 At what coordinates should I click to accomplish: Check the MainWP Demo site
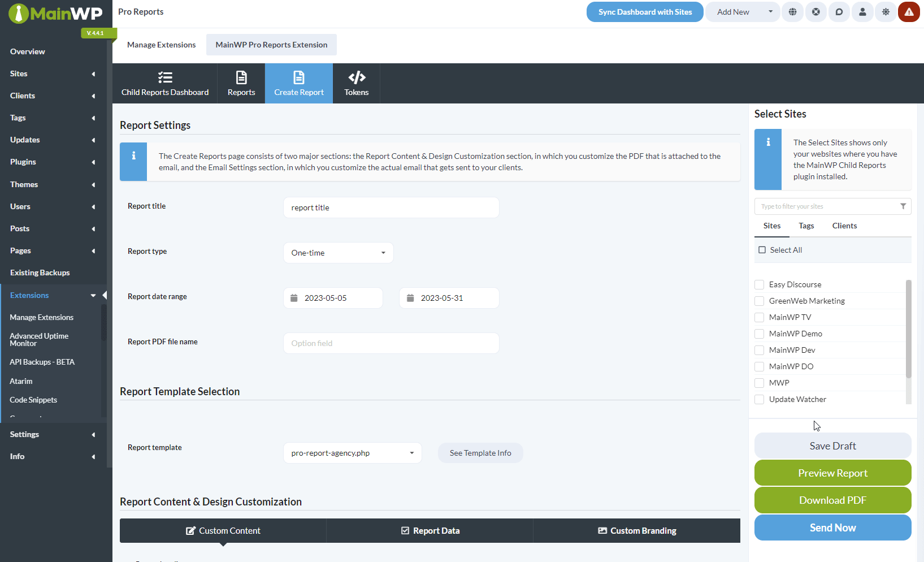[x=759, y=334]
